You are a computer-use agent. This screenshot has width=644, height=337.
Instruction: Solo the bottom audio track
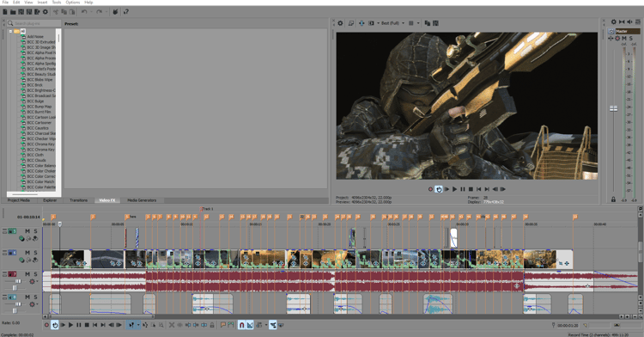35,297
